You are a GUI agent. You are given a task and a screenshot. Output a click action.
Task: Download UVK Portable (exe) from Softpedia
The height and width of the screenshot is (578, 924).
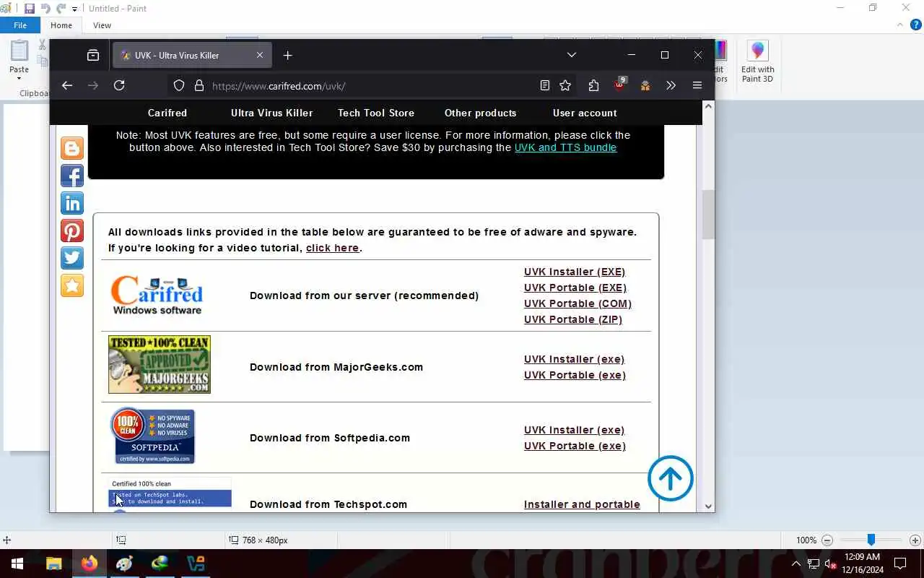(x=575, y=446)
